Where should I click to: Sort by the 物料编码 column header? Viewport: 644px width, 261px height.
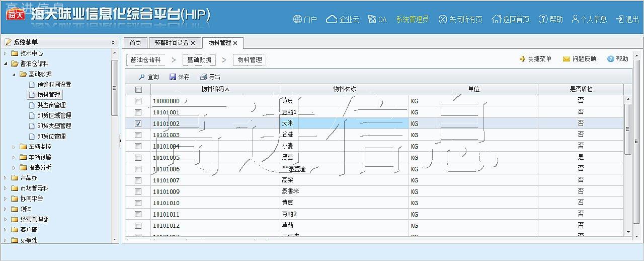pos(215,89)
